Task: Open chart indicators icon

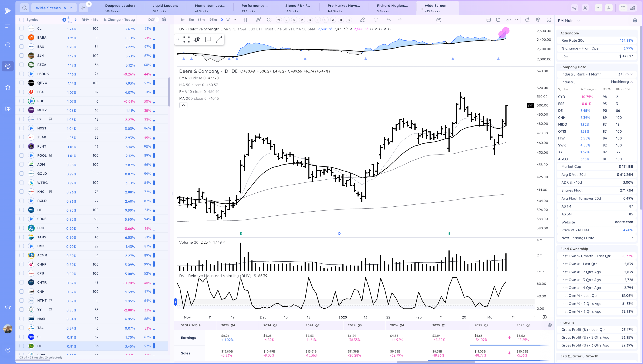Action: tap(259, 20)
